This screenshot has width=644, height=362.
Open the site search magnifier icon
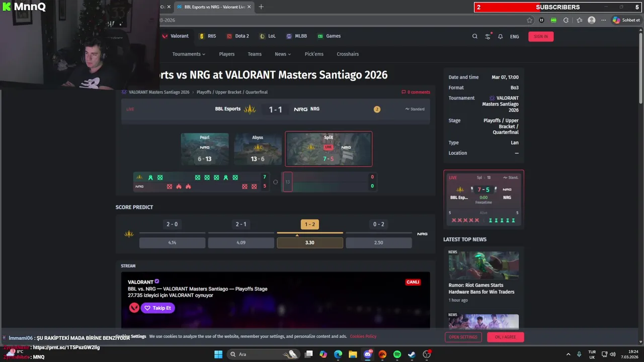click(x=474, y=36)
